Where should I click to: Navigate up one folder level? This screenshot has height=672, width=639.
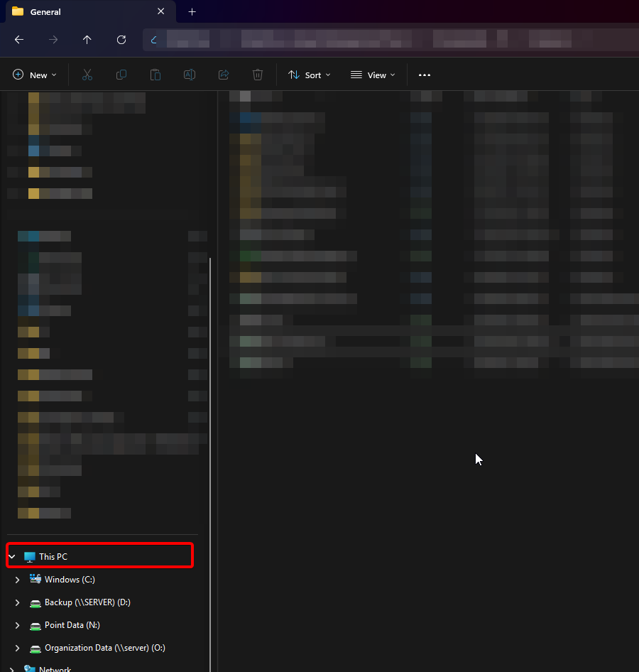[x=87, y=40]
